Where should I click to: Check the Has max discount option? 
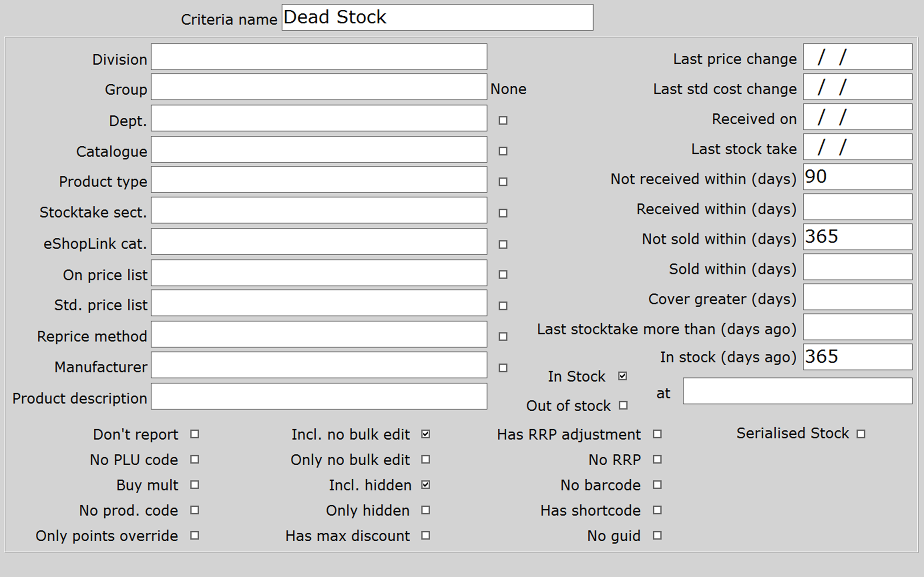[x=425, y=536]
